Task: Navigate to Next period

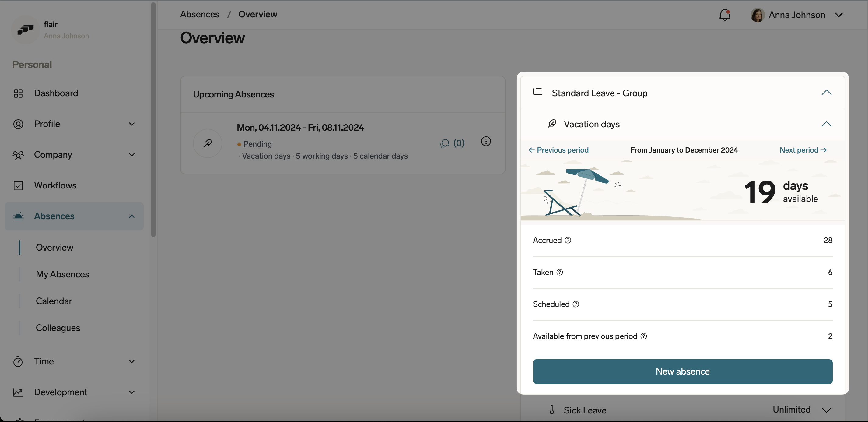Action: pos(803,150)
